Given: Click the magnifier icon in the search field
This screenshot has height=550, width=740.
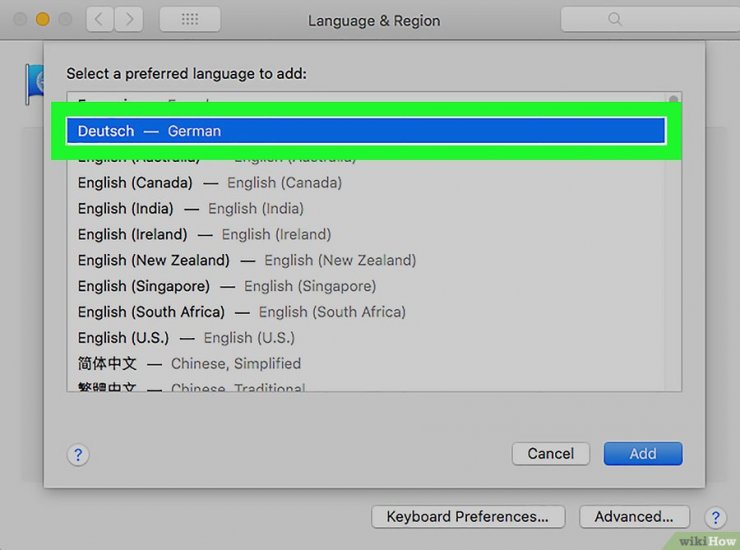Looking at the screenshot, I should [614, 19].
